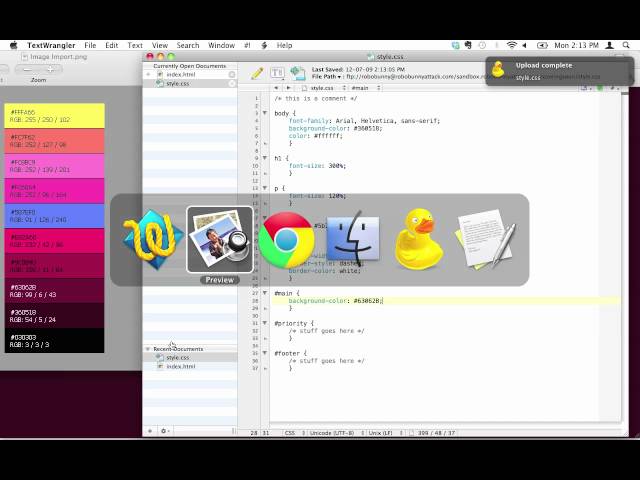The width and height of the screenshot is (640, 480).
Task: Open the scripts menu icon
Action: (264, 45)
